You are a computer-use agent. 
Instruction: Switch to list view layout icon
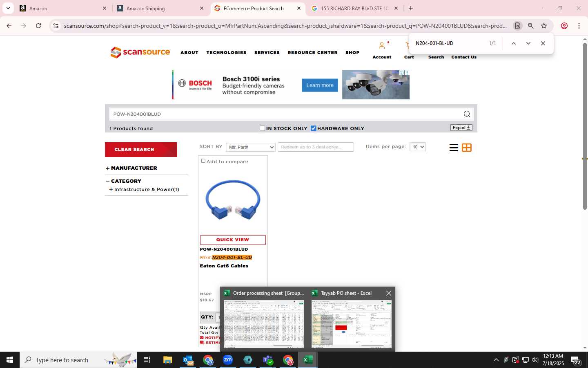pos(454,148)
